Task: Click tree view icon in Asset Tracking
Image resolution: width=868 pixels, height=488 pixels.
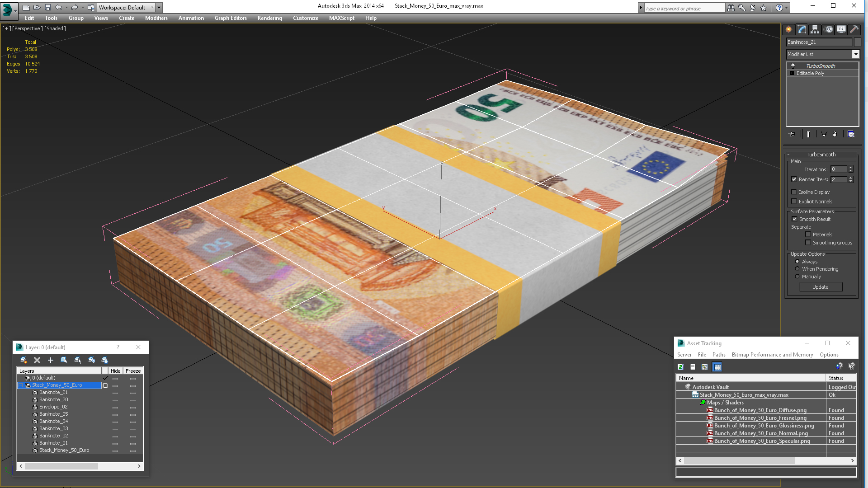Action: pos(705,367)
